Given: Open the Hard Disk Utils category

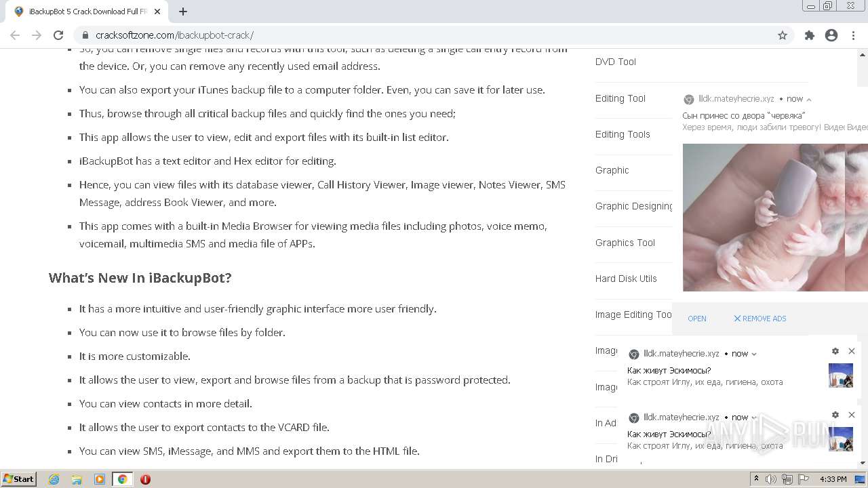Looking at the screenshot, I should 626,279.
